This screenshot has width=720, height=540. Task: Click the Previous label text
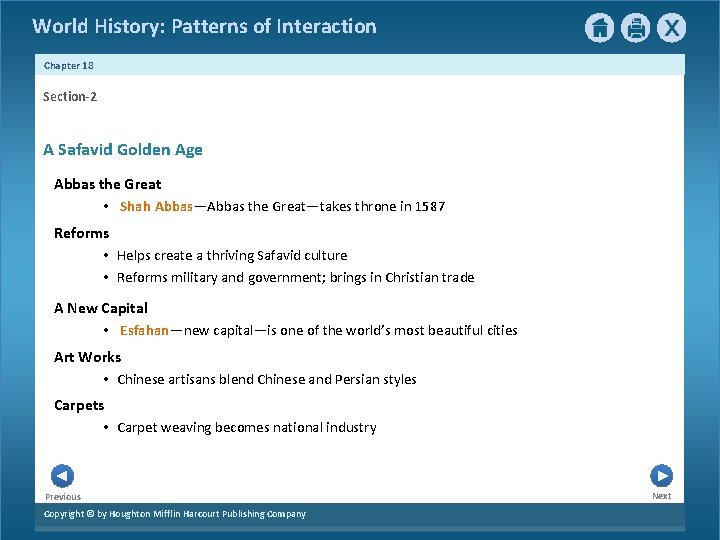click(x=63, y=497)
